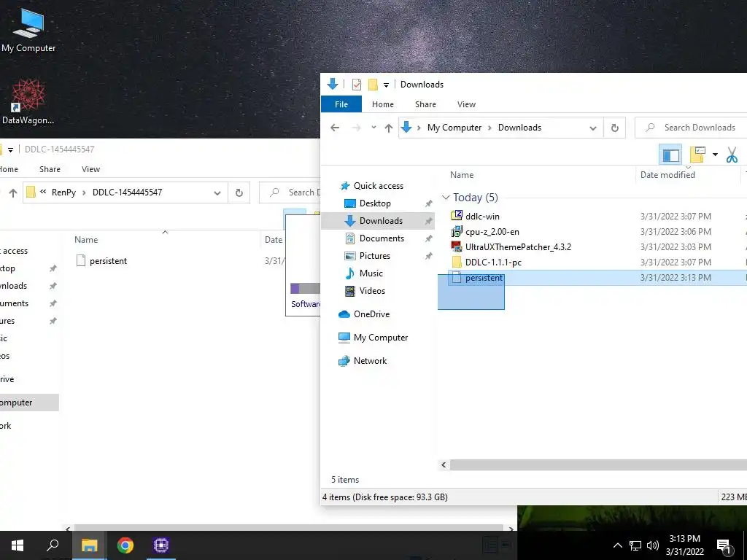This screenshot has height=560, width=747.
Task: Click left arrow of Downloads horizontal scrollbar
Action: (x=444, y=464)
